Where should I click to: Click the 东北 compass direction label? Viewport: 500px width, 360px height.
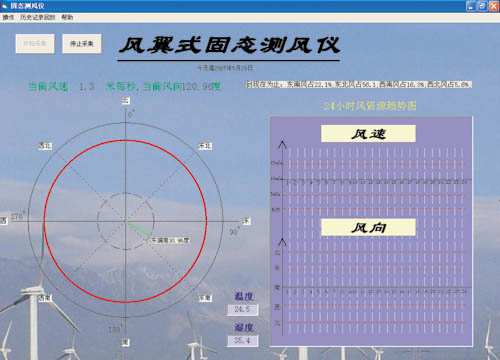point(205,146)
